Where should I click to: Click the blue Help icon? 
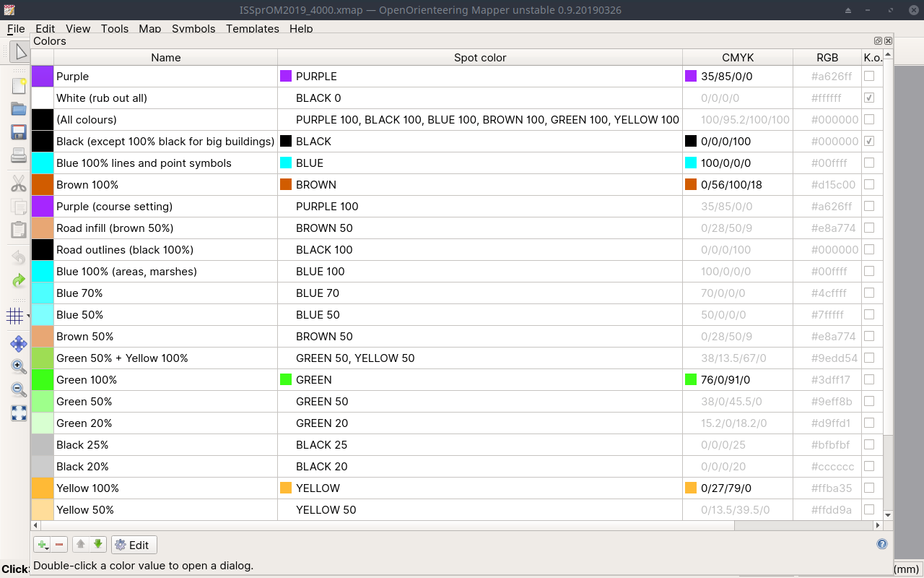(x=881, y=545)
